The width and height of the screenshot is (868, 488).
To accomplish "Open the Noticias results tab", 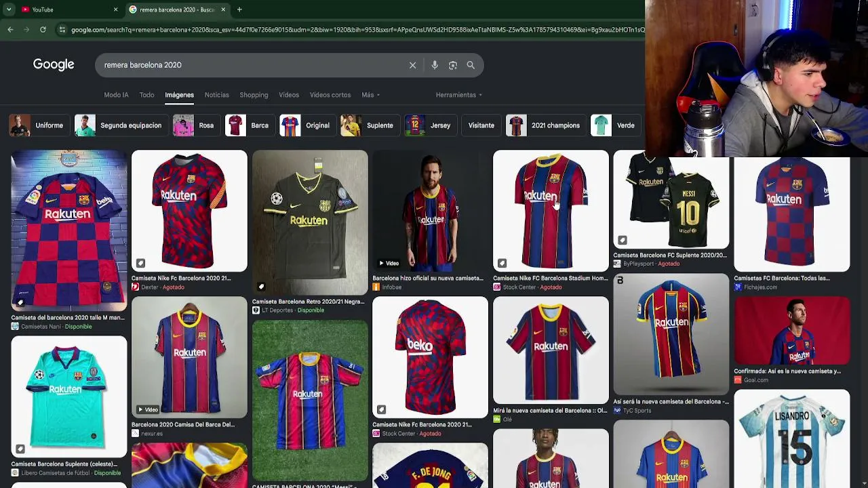I will (x=217, y=95).
